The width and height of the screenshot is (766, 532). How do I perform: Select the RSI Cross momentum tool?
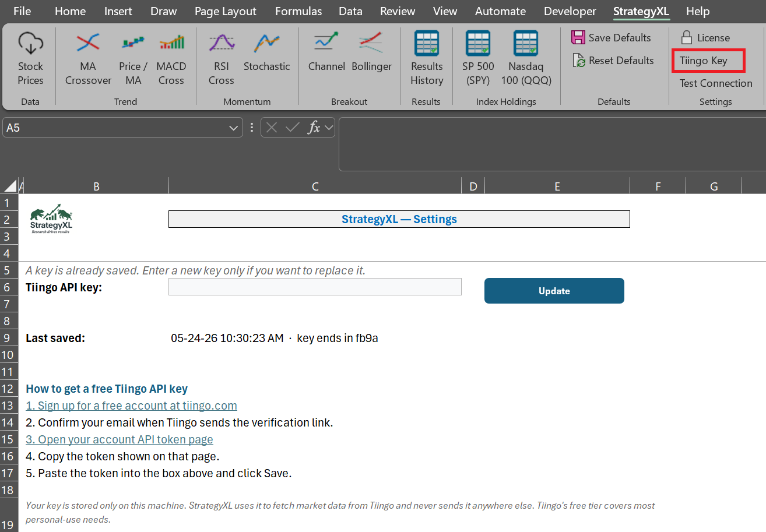pyautogui.click(x=222, y=58)
